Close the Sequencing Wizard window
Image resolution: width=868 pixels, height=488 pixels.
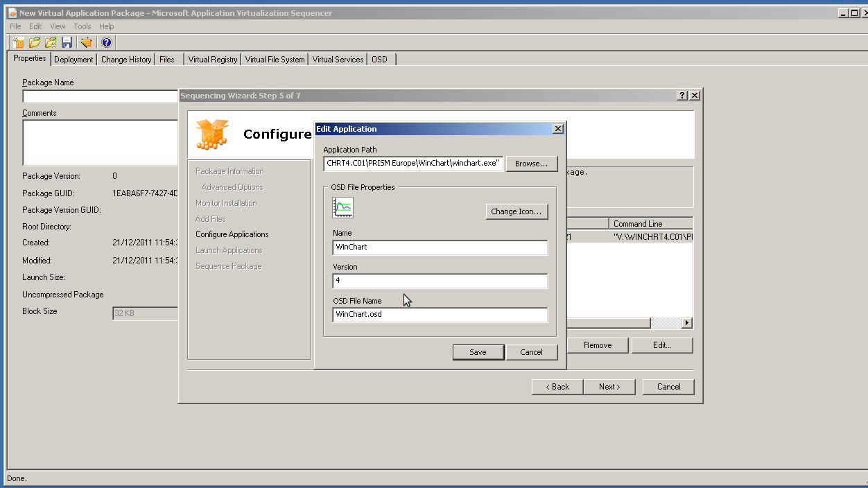[x=695, y=96]
